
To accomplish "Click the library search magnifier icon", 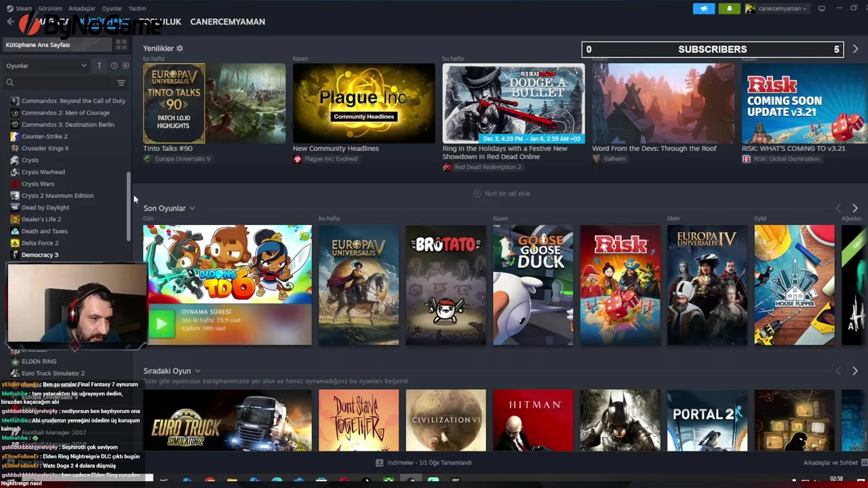I will [9, 83].
